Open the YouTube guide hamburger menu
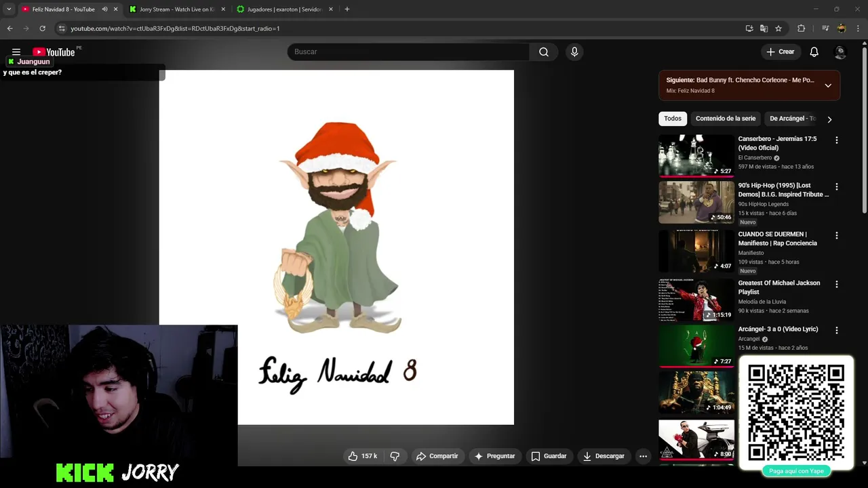Viewport: 868px width, 488px height. click(x=16, y=52)
